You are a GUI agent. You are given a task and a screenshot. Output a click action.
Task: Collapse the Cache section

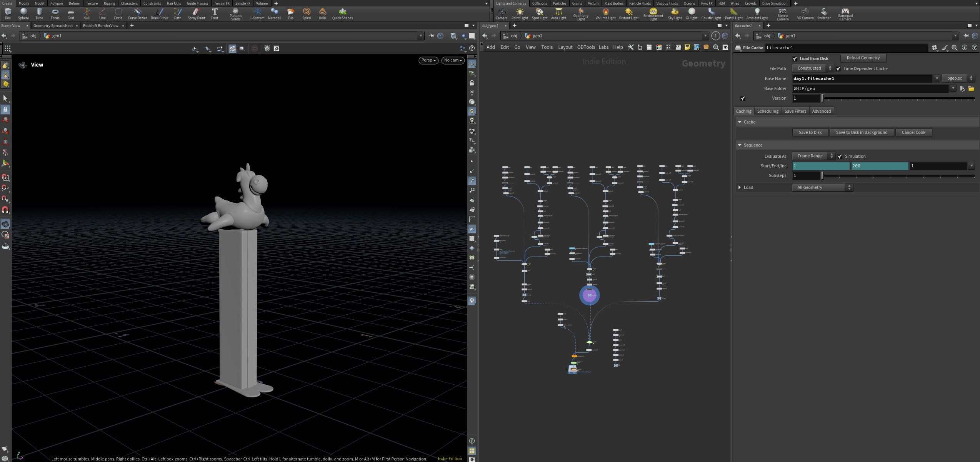tap(739, 122)
